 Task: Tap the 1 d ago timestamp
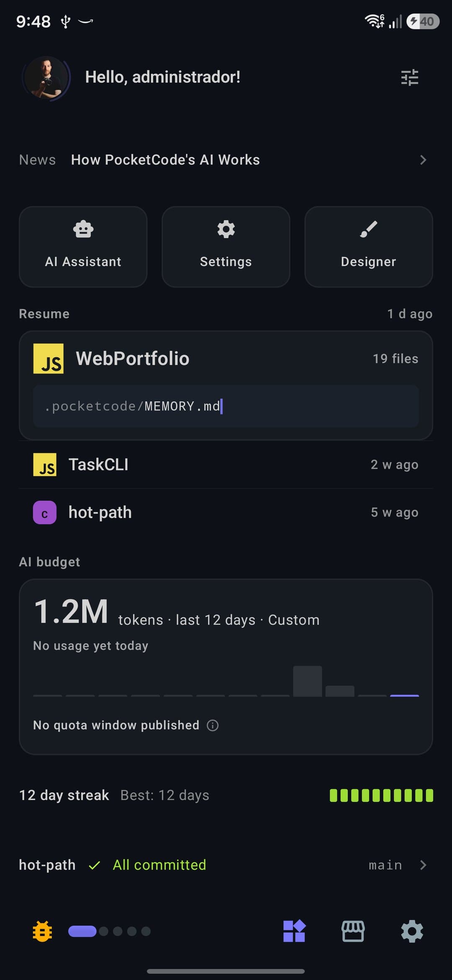[410, 314]
